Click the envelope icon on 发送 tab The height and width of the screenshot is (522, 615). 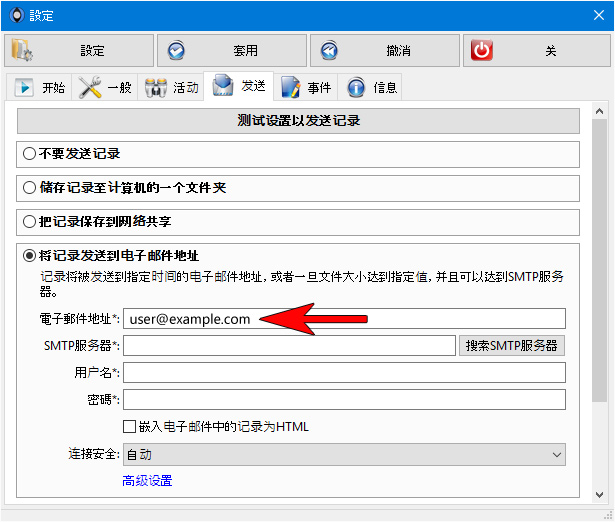coord(223,85)
